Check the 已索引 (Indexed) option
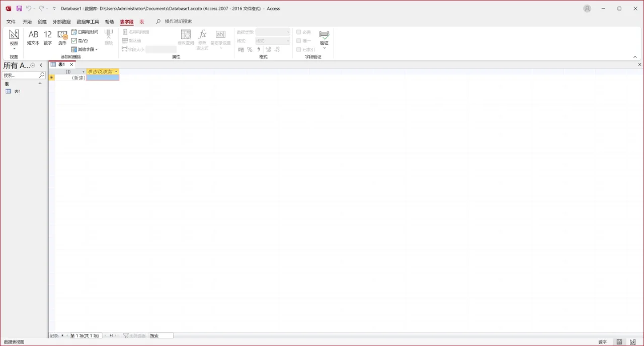This screenshot has height=346, width=644. click(299, 49)
